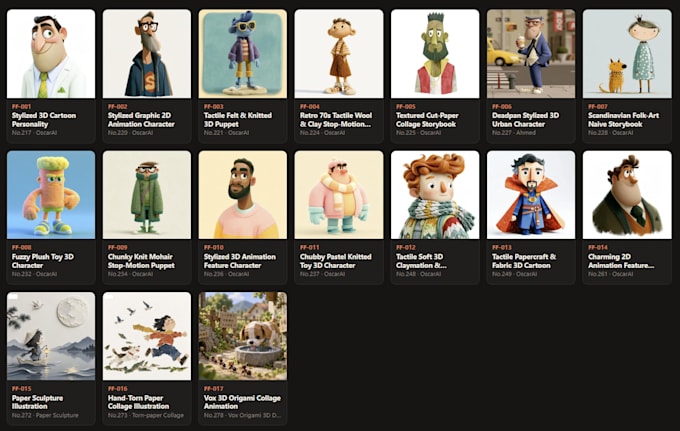Viewport: 680px width, 431px height.
Task: Click the FF-016 code label
Action: (x=118, y=389)
